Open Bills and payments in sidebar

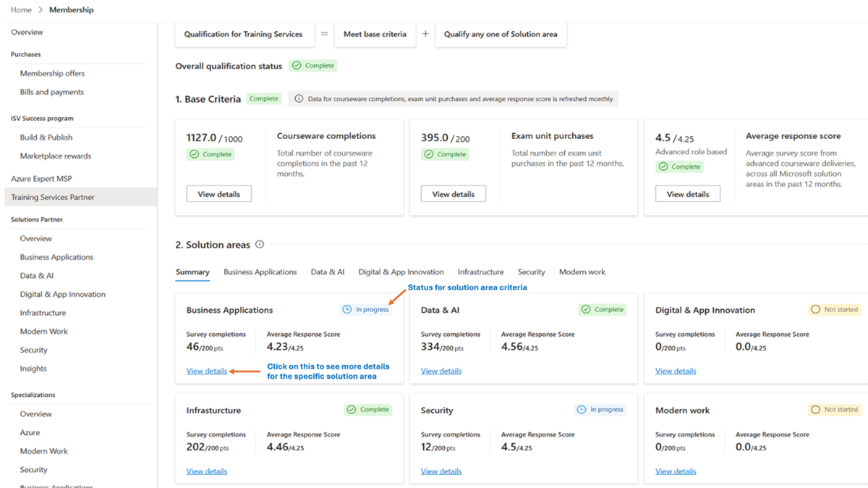click(x=52, y=92)
